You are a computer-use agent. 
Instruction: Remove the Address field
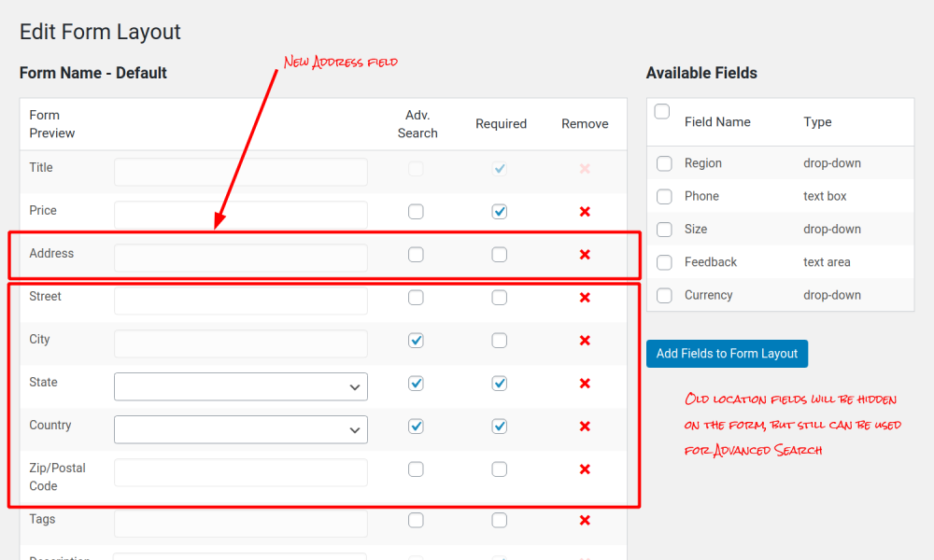585,254
